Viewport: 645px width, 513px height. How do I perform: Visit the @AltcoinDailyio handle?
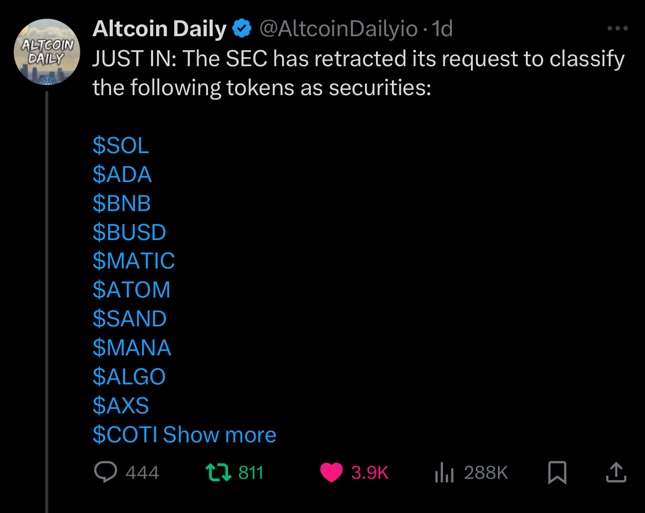tap(338, 29)
